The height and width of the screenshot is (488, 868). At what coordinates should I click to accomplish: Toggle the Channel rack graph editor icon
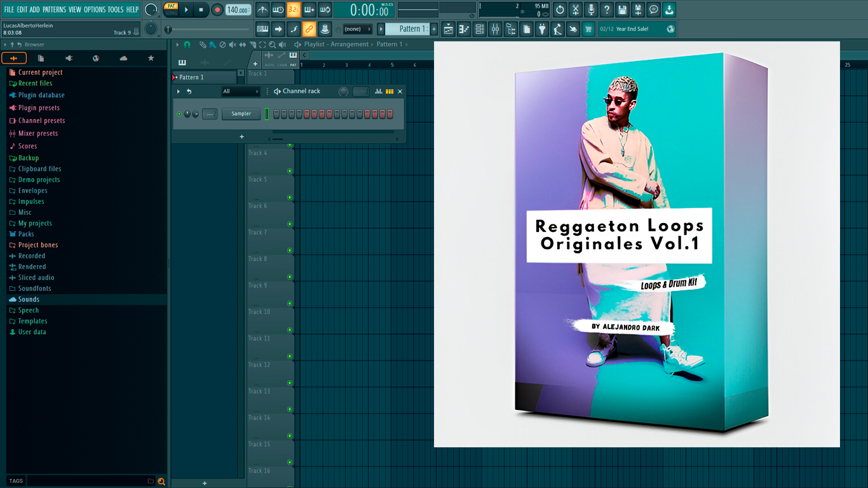tap(379, 91)
